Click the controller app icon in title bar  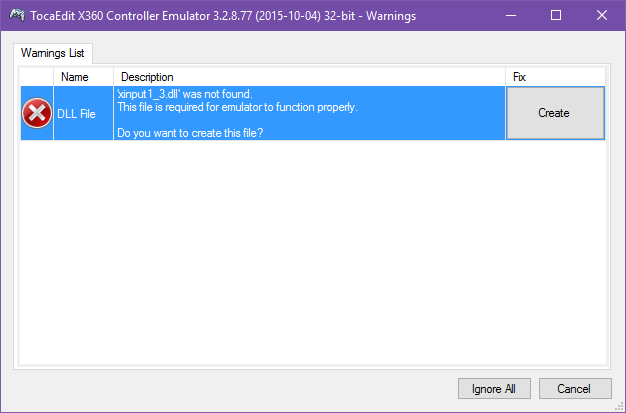[17, 16]
